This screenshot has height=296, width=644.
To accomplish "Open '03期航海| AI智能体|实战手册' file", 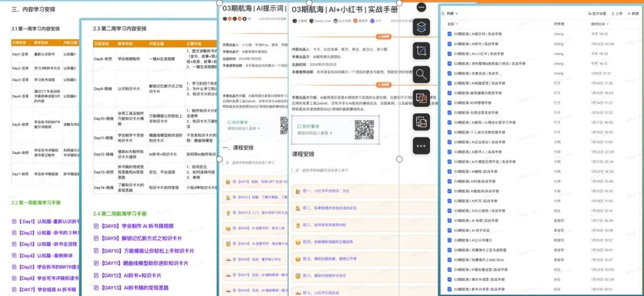I will pyautogui.click(x=476, y=191).
